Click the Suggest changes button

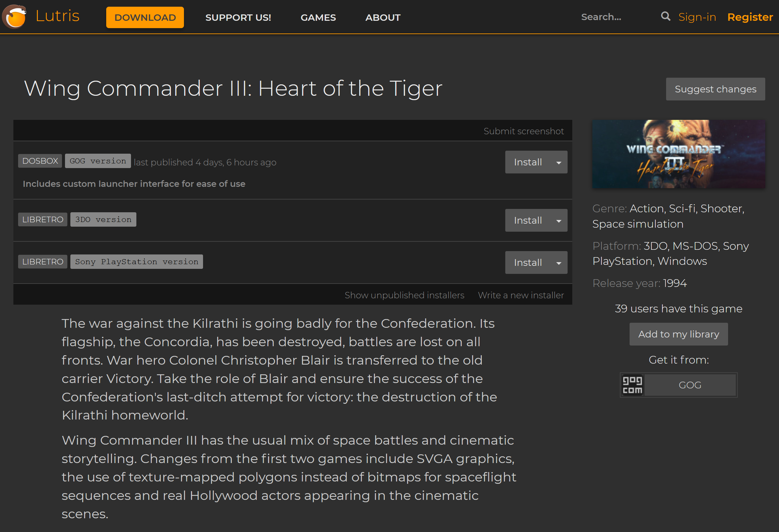[715, 89]
